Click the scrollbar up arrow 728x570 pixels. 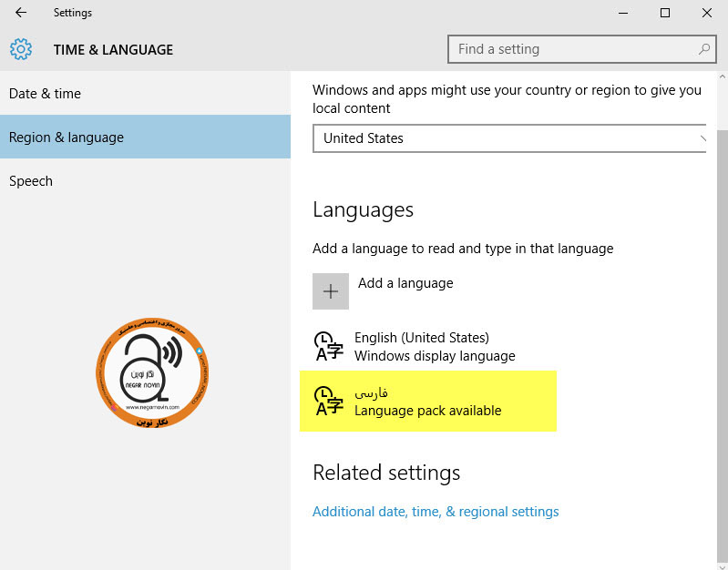[723, 76]
